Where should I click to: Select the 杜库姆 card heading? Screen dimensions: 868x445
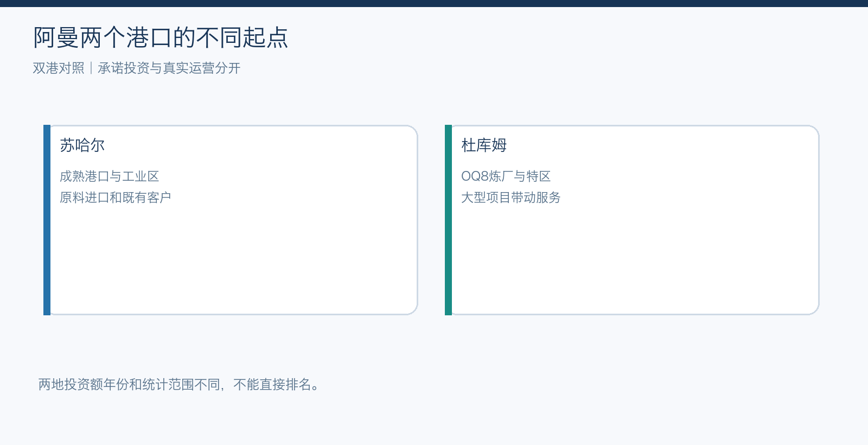point(483,145)
